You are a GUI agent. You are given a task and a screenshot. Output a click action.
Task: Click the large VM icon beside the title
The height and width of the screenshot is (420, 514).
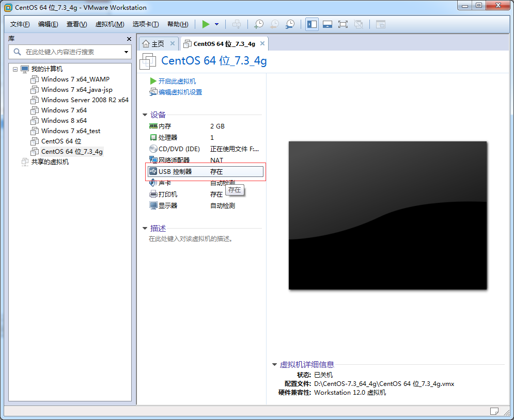click(148, 61)
